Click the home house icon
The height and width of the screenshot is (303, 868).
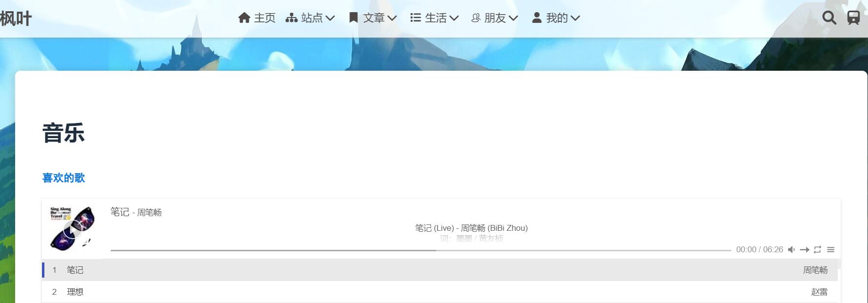point(244,18)
